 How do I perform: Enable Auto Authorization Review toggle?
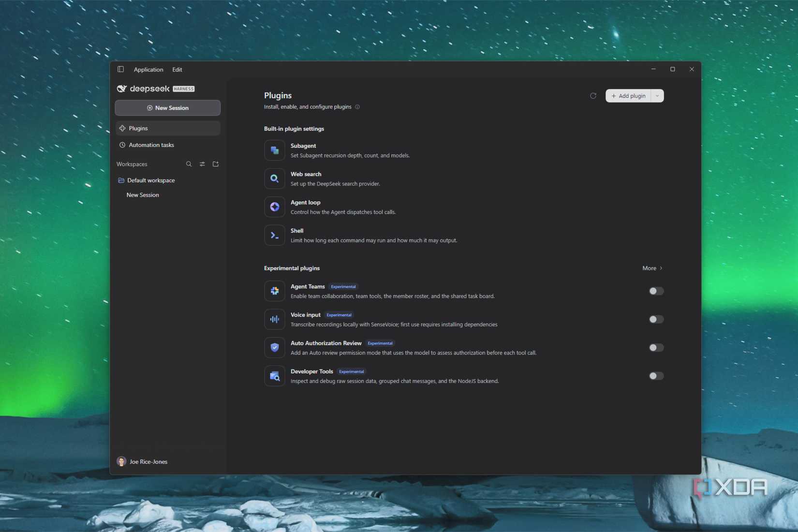click(656, 347)
